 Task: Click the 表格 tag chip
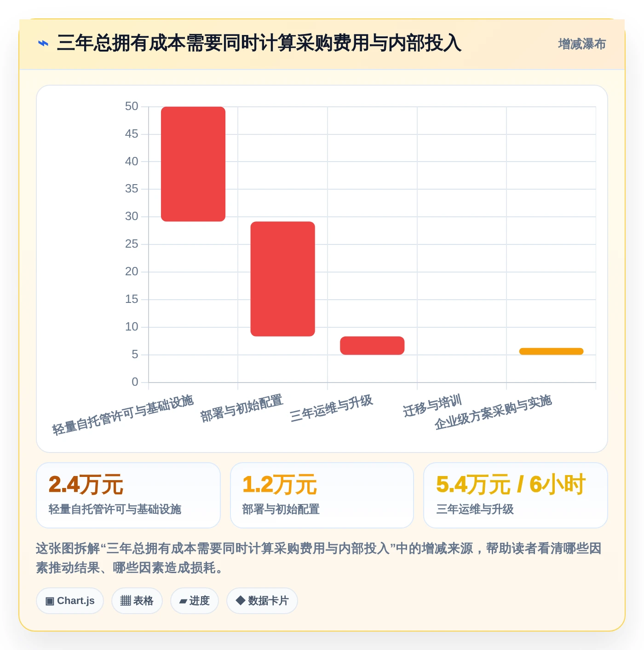(137, 601)
